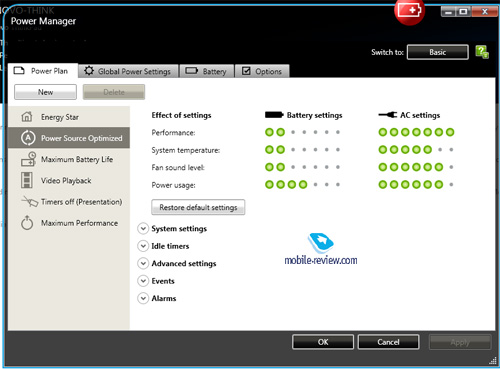
Task: Click the Battery Power usage dot indicator
Action: (303, 184)
